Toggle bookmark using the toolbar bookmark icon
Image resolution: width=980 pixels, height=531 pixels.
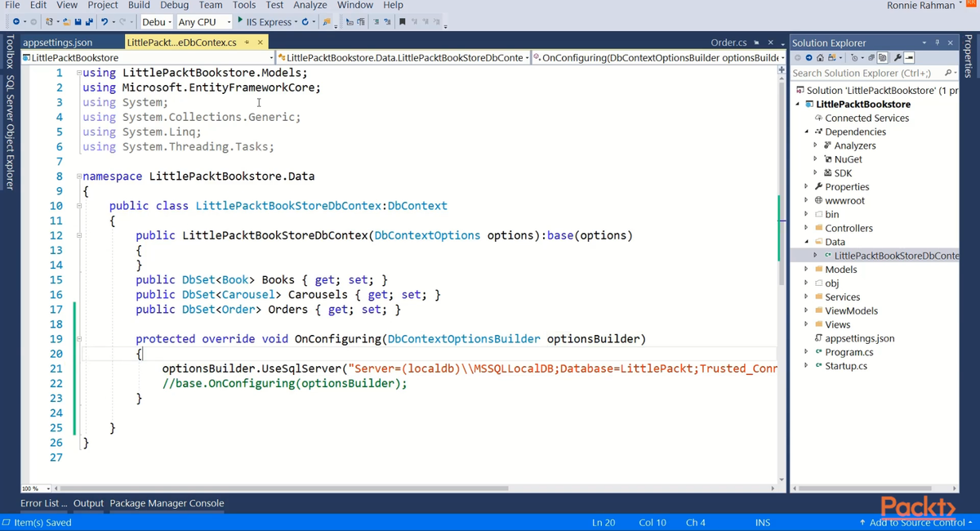[x=403, y=21]
